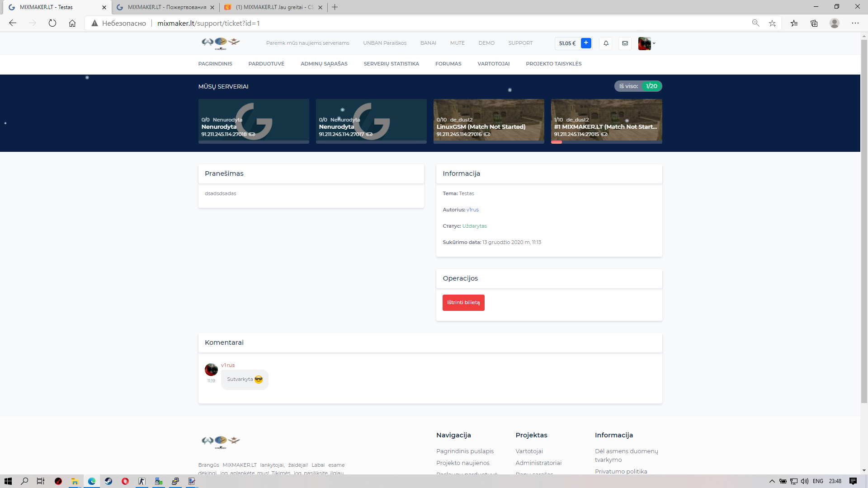Open the Paremk mūs naujiems serveriams link

307,43
